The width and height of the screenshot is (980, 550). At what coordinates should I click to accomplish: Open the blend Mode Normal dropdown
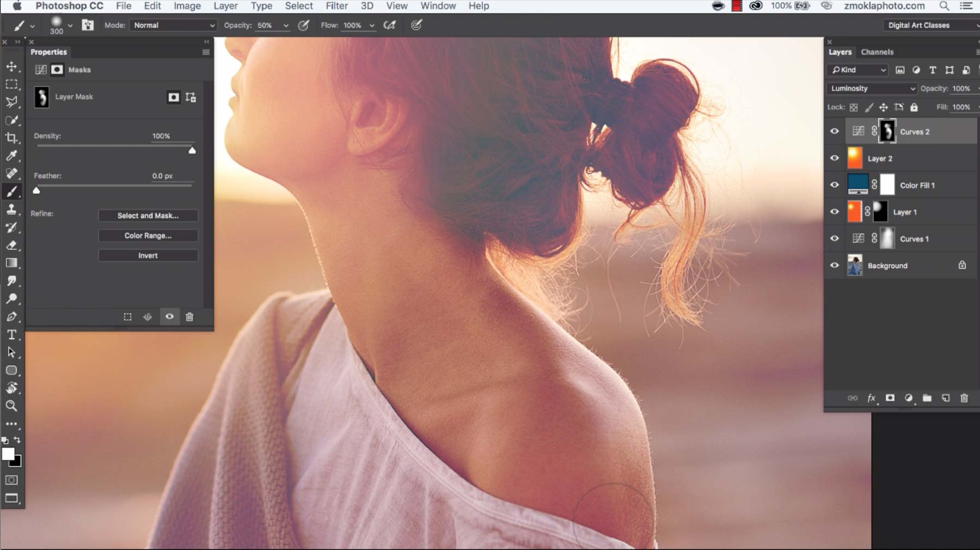click(173, 25)
